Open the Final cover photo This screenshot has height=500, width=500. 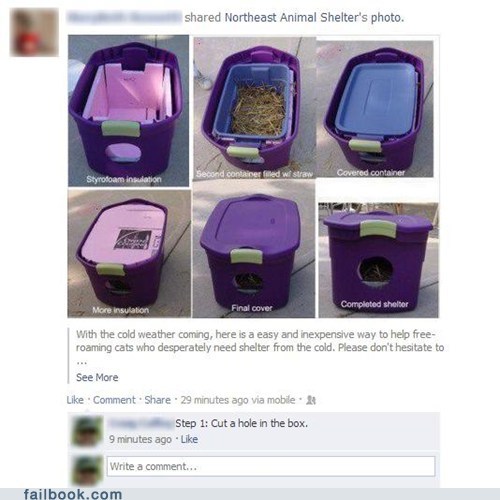coord(254,249)
